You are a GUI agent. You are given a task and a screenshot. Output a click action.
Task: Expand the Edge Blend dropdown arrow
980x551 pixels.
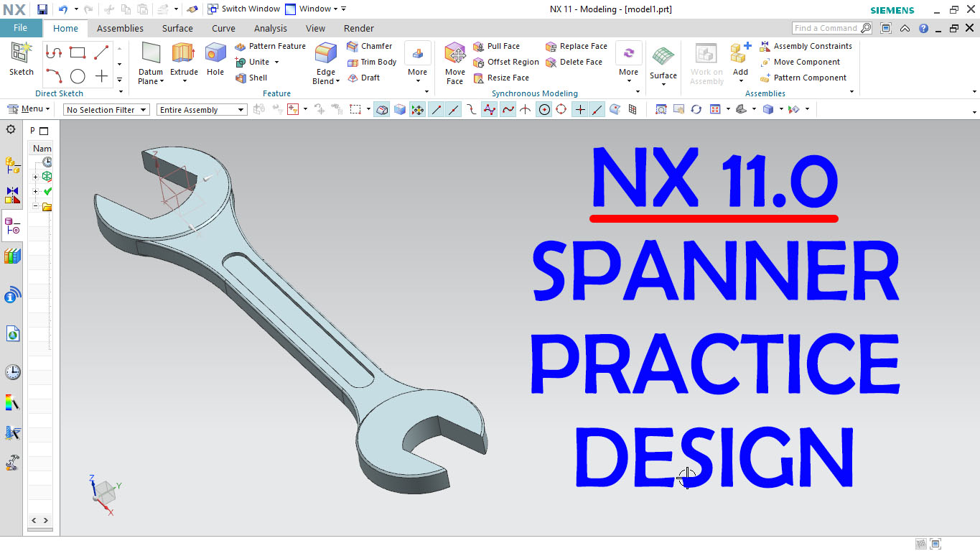tap(338, 81)
